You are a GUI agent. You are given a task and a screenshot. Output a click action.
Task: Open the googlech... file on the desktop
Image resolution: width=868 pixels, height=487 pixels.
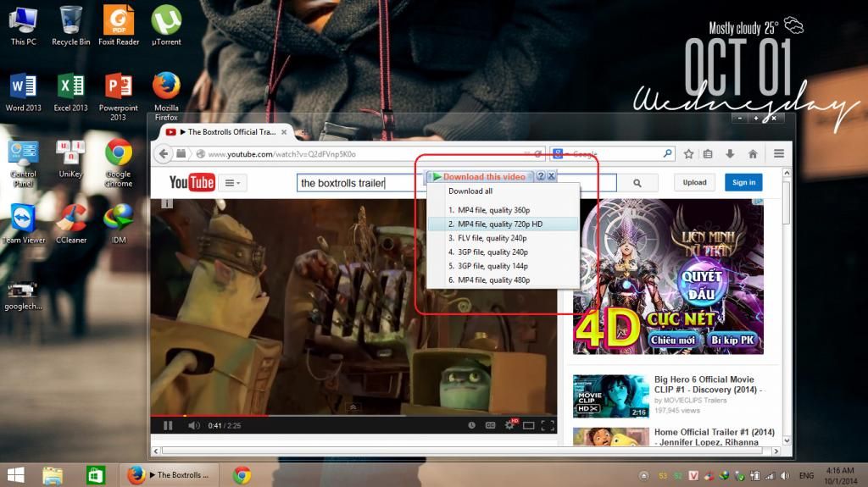point(23,296)
